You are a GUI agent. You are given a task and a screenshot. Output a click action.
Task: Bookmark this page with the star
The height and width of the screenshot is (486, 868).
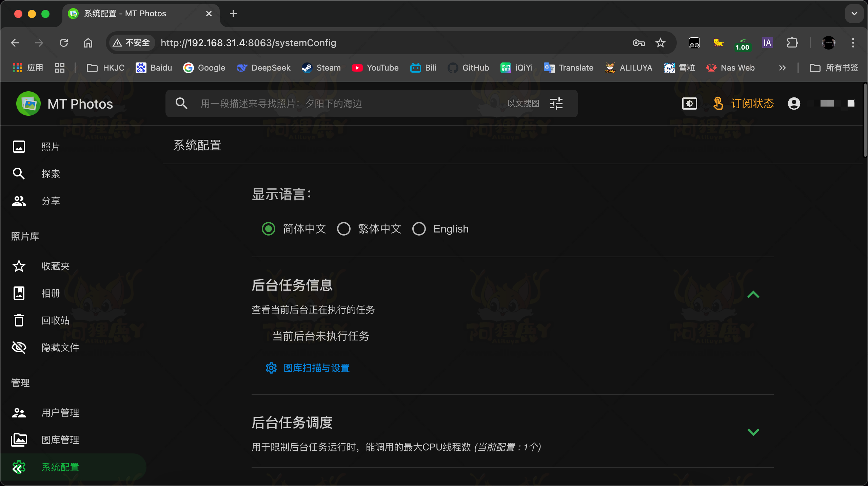pyautogui.click(x=660, y=43)
